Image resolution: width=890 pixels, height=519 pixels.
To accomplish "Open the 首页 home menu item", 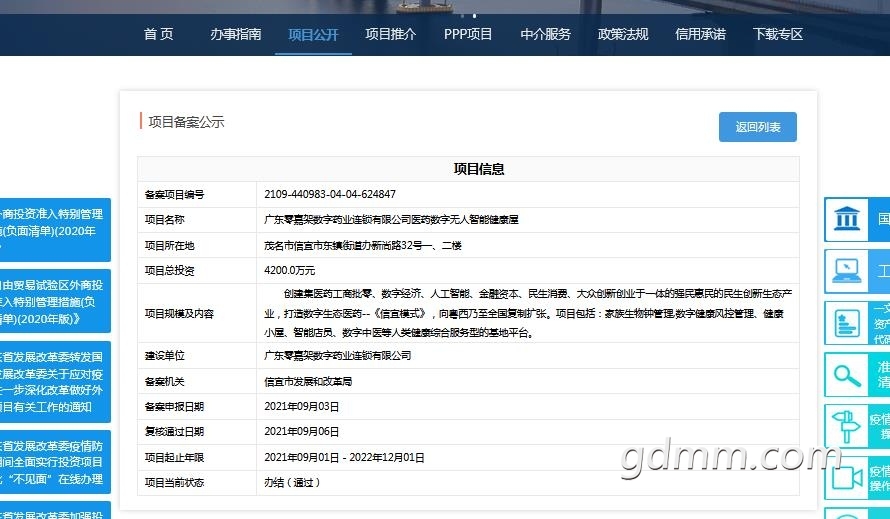I will point(158,34).
